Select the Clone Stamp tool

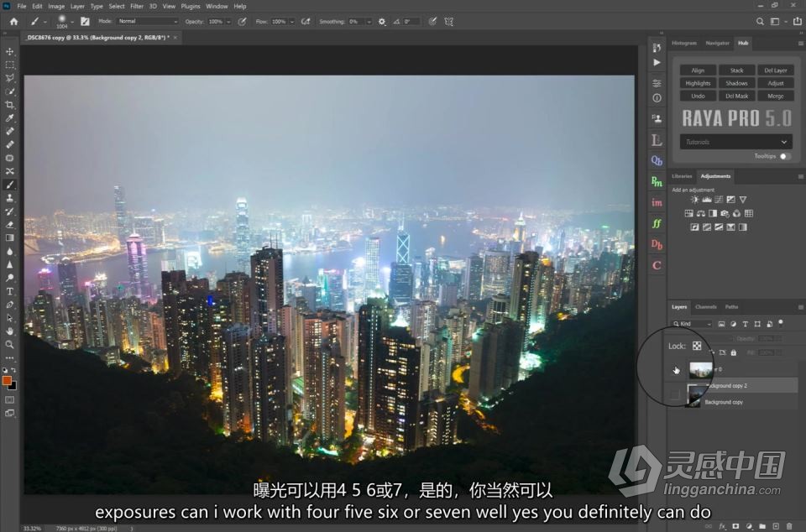coord(10,198)
